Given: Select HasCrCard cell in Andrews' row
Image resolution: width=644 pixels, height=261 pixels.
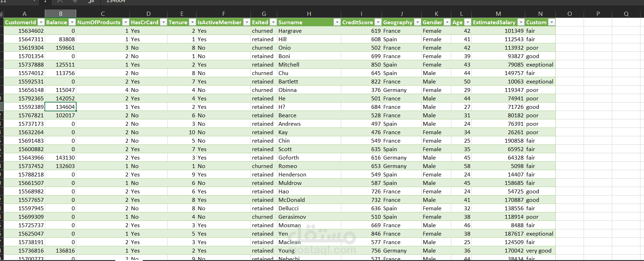Looking at the screenshot, I should click(x=149, y=124).
